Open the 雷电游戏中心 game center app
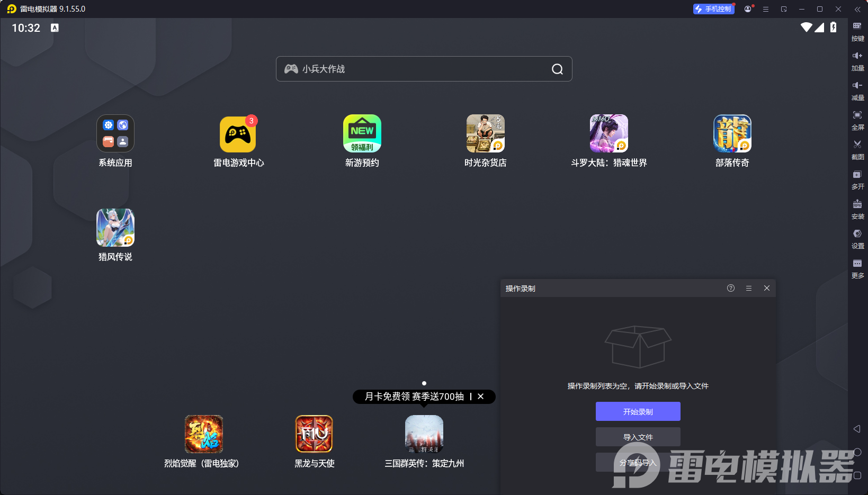The width and height of the screenshot is (868, 495). [238, 134]
